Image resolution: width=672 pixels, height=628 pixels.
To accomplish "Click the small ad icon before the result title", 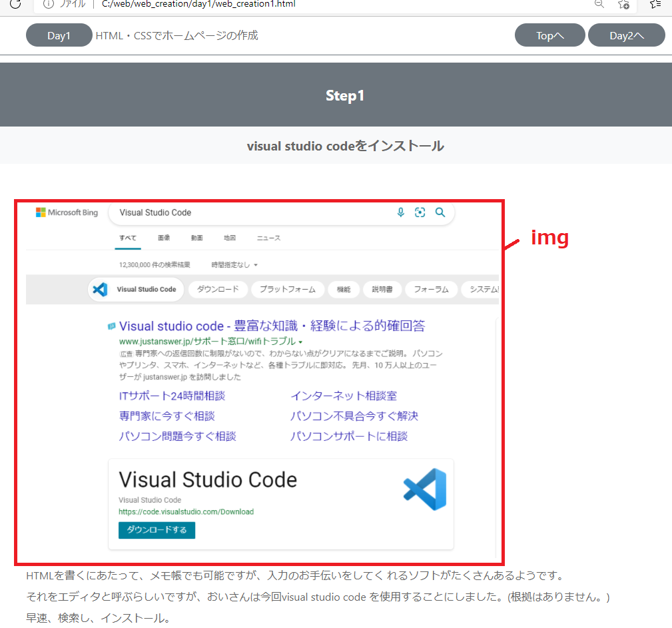I will point(111,326).
